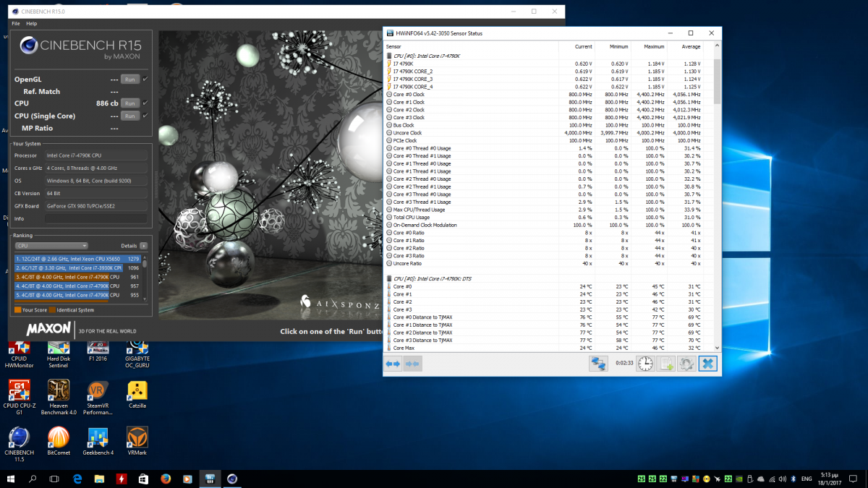
Task: Select the On-Demand Clock Modulation row
Action: (549, 225)
